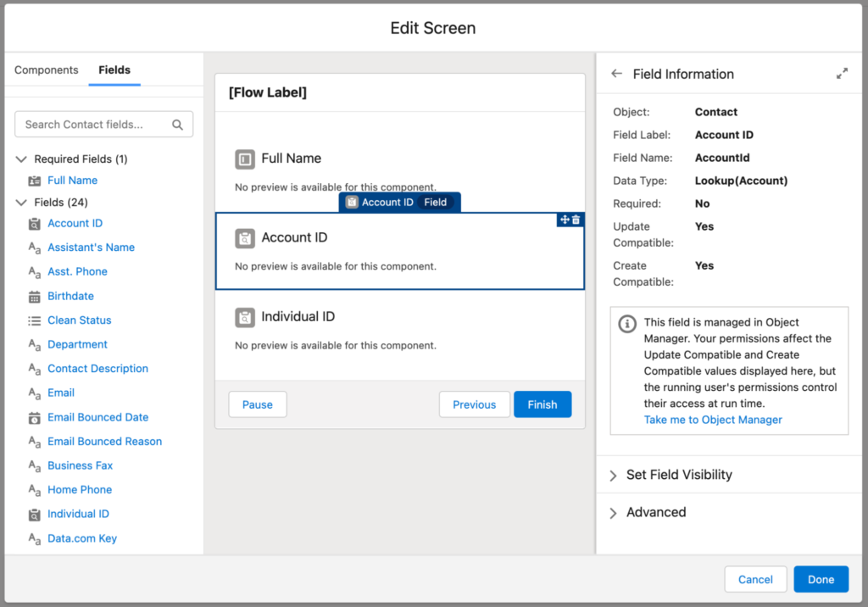
Task: Click the search magnifier icon in the fields search
Action: pos(178,125)
